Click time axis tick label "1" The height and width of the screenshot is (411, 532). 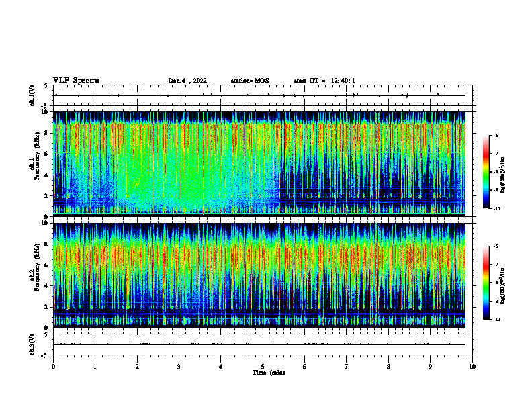pyautogui.click(x=95, y=367)
